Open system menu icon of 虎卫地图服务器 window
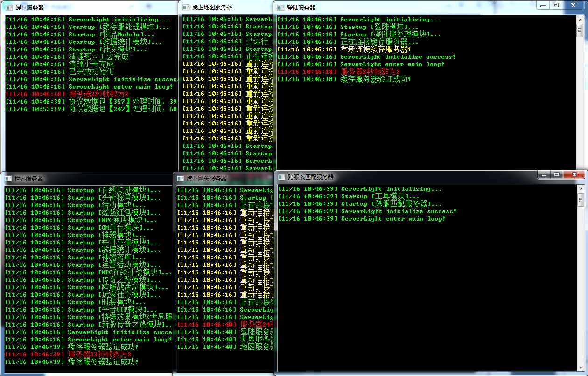 pos(186,7)
